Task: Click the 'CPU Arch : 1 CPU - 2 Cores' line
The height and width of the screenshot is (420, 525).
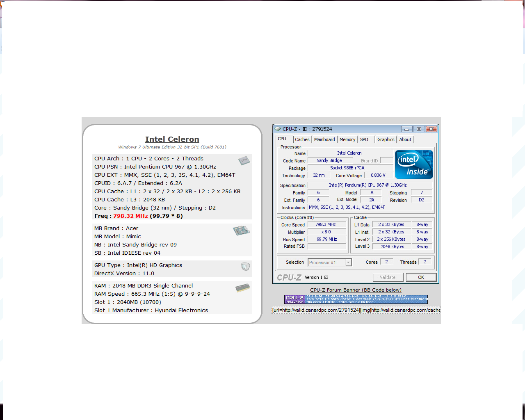Action: 149,159
